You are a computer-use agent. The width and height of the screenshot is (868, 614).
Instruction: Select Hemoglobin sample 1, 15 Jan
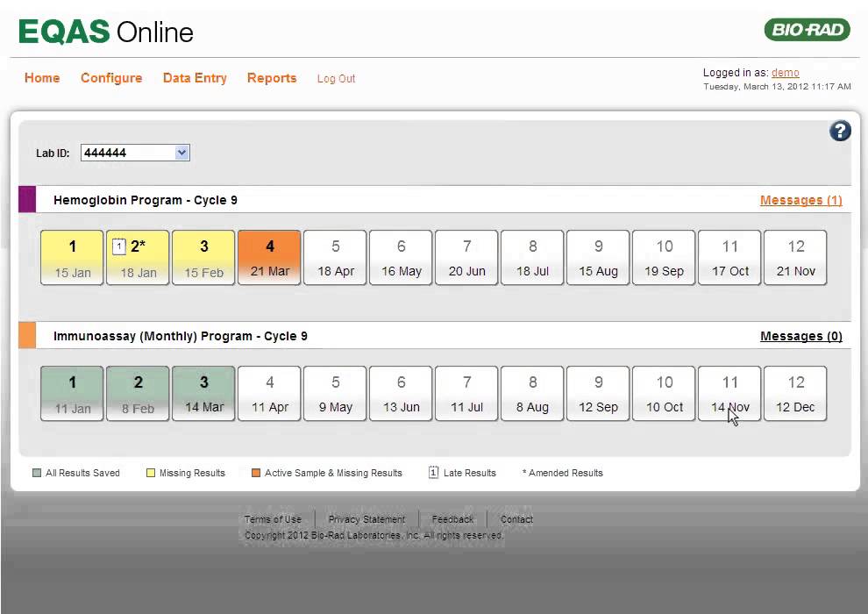[x=72, y=258]
